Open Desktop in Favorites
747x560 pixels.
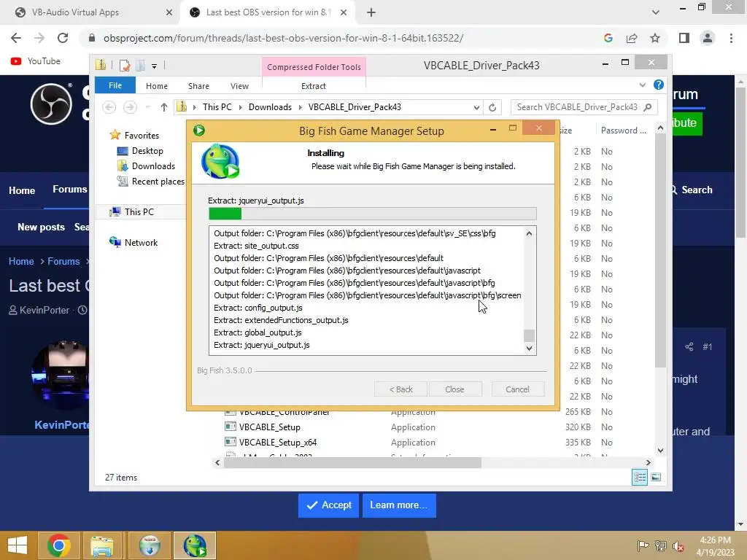tap(147, 151)
